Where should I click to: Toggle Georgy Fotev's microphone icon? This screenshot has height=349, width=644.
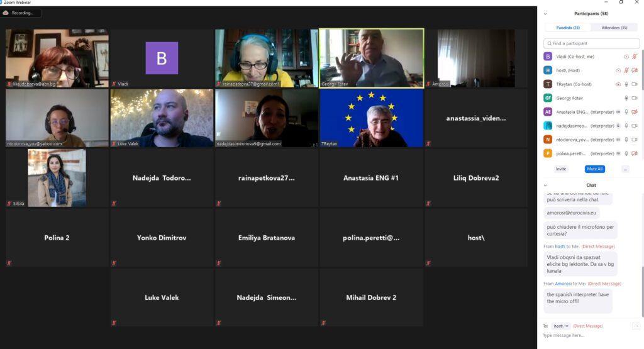[x=626, y=98]
